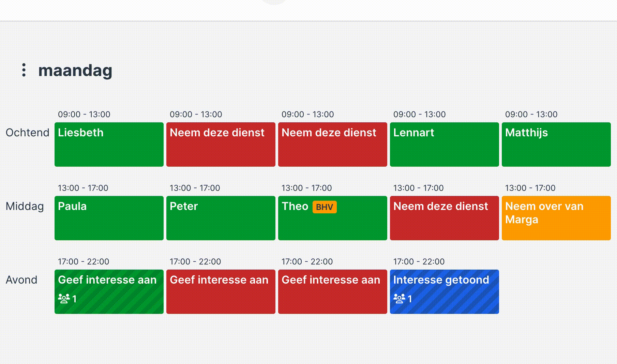The width and height of the screenshot is (617, 364).
Task: Click the maandag day heading
Action: (75, 70)
